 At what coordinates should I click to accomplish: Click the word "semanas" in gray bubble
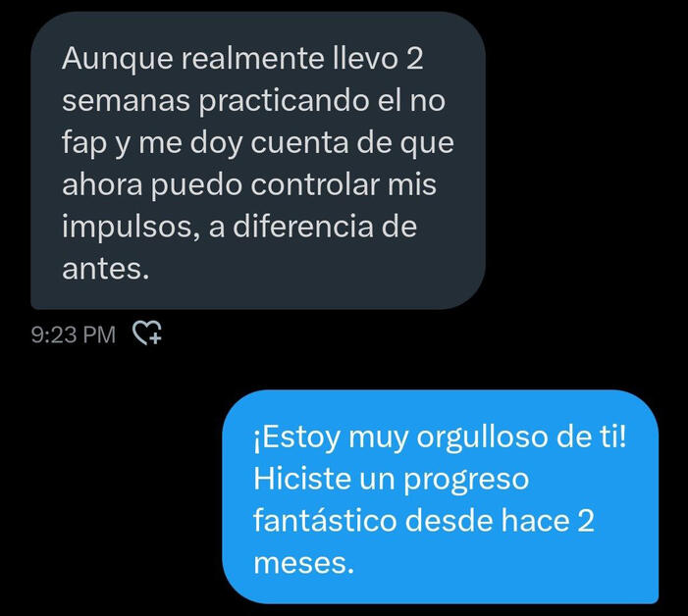point(126,102)
